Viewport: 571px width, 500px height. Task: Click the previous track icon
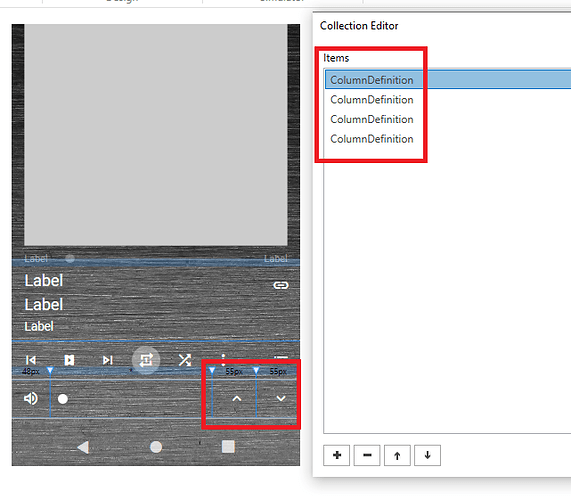pyautogui.click(x=31, y=360)
